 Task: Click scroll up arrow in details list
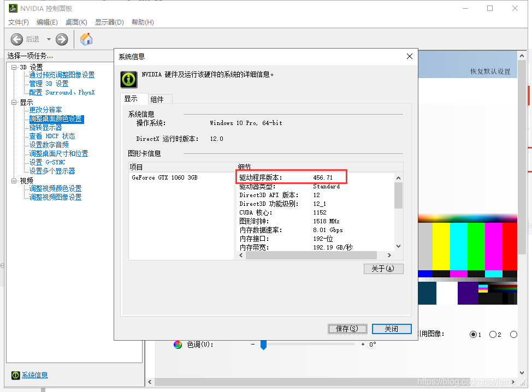click(x=399, y=178)
